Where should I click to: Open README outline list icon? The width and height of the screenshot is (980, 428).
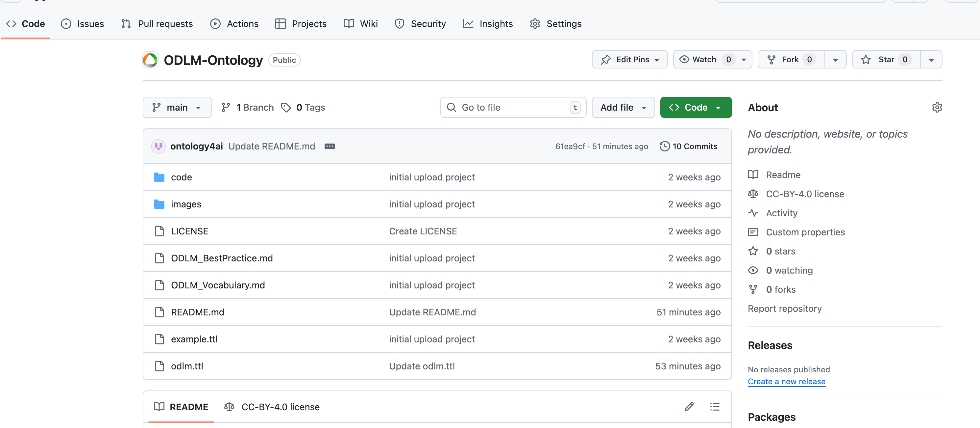click(x=715, y=407)
